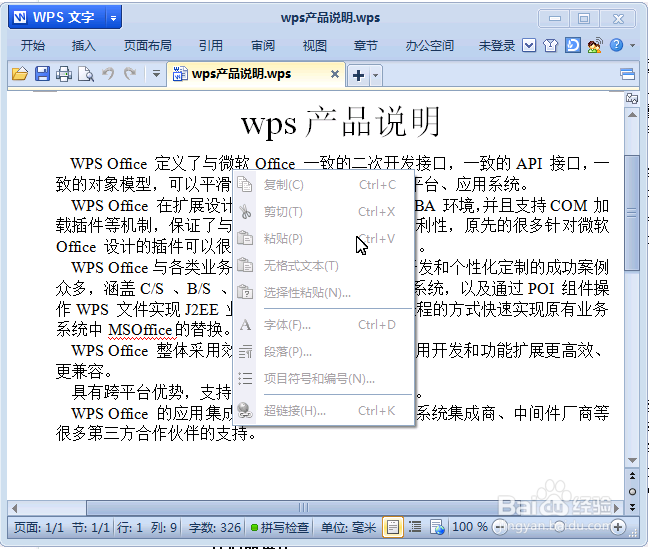Redo the last undone action
Image resolution: width=649 pixels, height=549 pixels.
pyautogui.click(x=130, y=74)
